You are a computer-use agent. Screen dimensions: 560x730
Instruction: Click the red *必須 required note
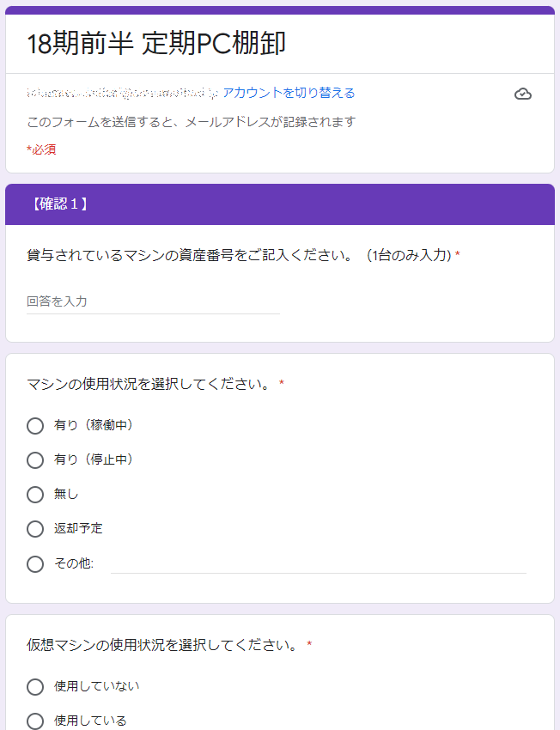[x=41, y=149]
